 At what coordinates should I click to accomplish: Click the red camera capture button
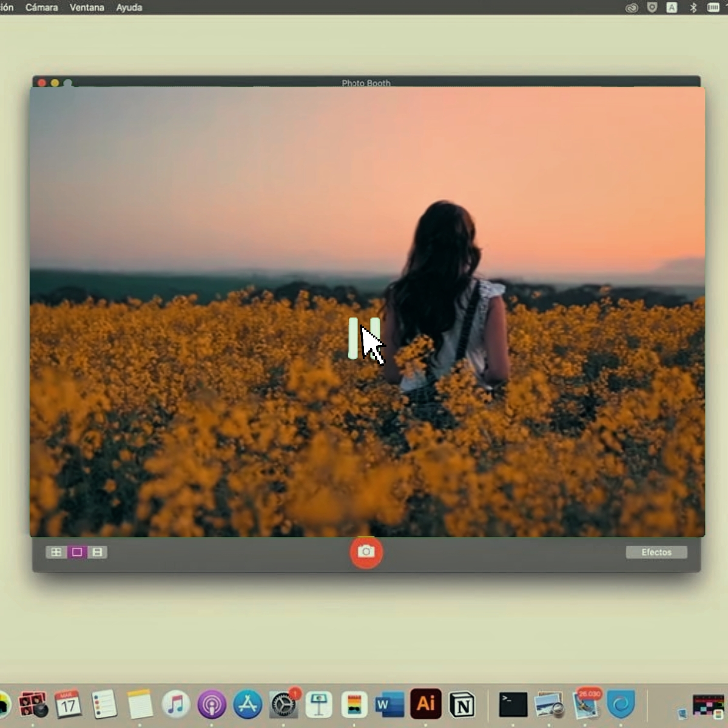366,552
